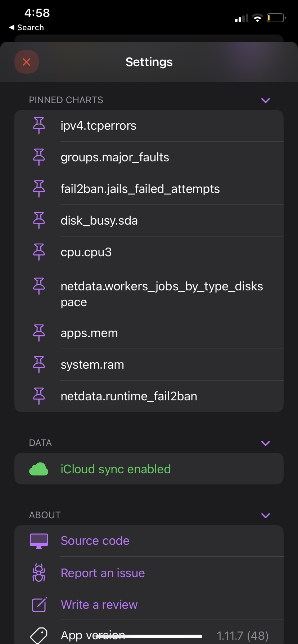Image resolution: width=298 pixels, height=644 pixels.
Task: Collapse the About section chevron
Action: [x=266, y=515]
